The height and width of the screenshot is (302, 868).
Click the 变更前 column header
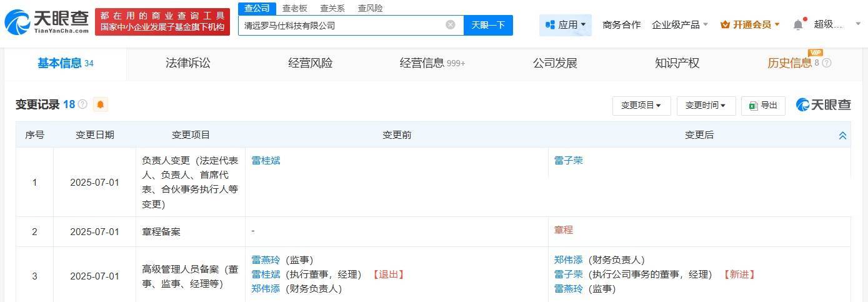point(397,135)
